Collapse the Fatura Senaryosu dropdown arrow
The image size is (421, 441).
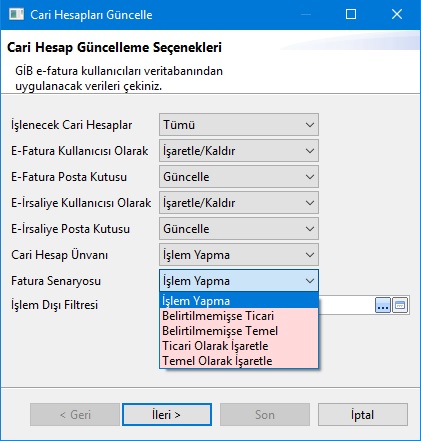(310, 281)
